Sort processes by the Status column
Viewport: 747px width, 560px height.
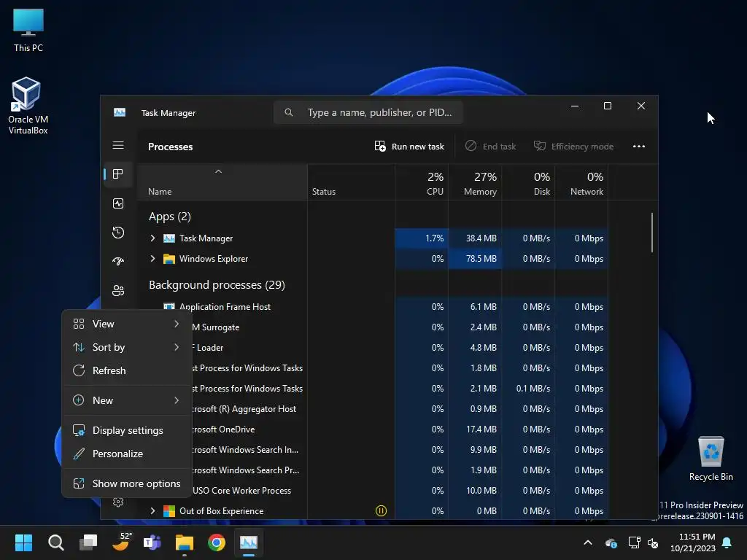351,183
